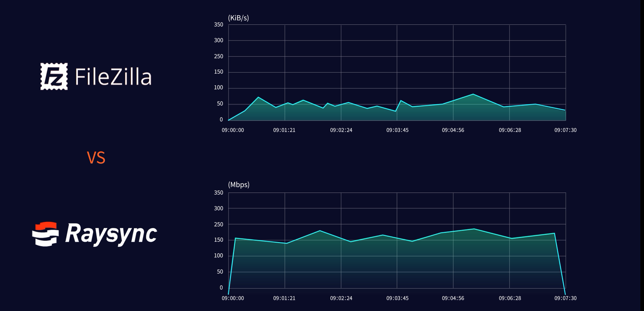Click the FileZilla Fz logo icon
This screenshot has height=311, width=644.
54,76
